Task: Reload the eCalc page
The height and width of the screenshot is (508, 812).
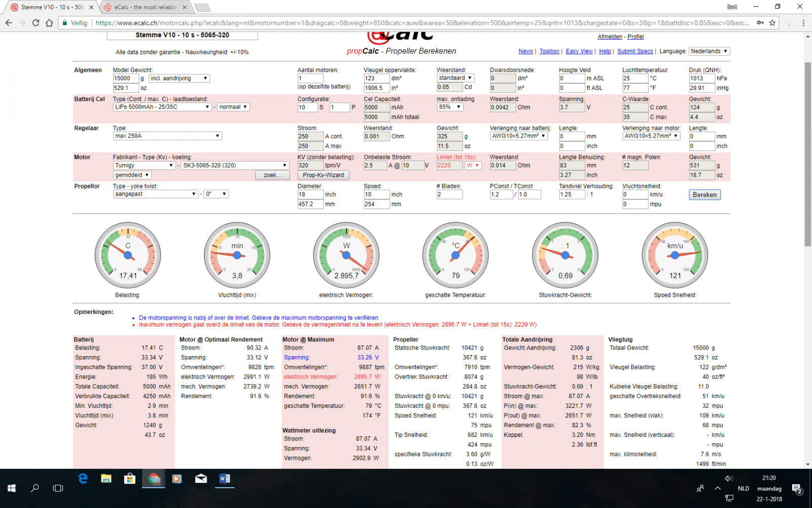Action: tap(36, 23)
